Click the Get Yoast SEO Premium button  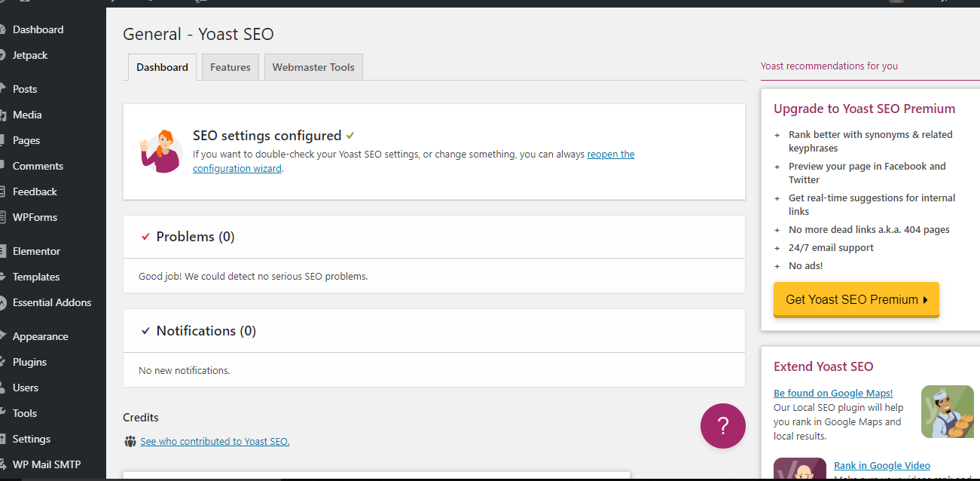(x=856, y=299)
